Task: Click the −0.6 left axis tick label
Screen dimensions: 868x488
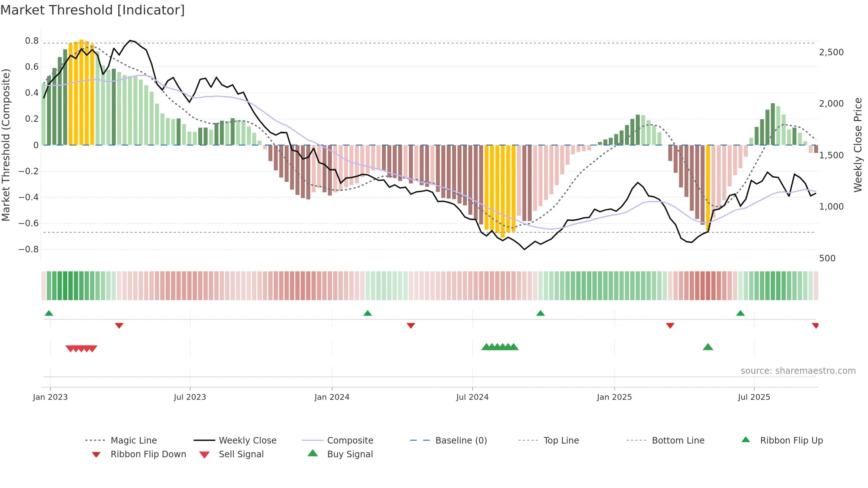Action: click(x=28, y=223)
